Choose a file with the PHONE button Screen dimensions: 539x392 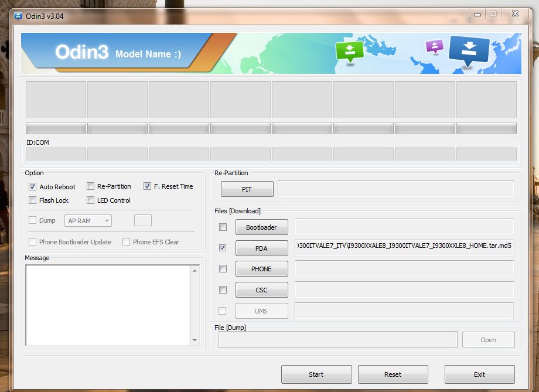(261, 269)
